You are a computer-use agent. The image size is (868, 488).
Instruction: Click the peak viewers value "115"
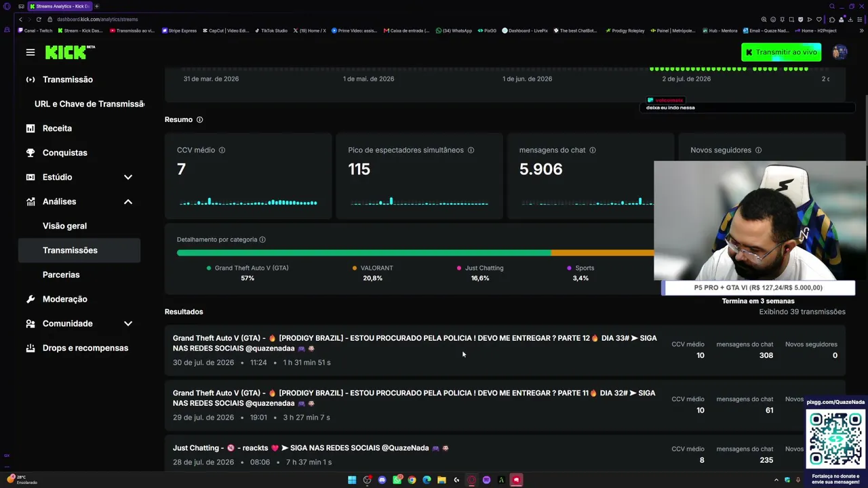359,169
